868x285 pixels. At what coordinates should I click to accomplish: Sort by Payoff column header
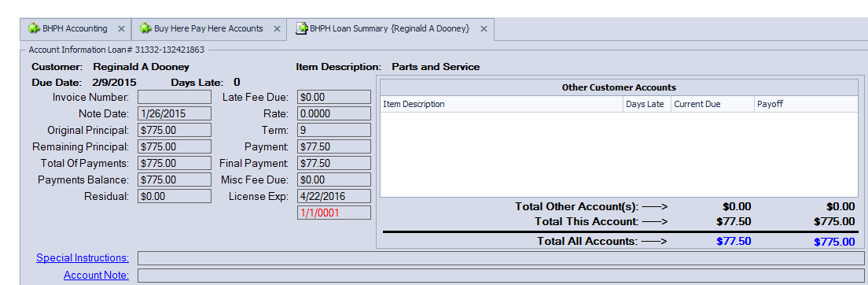click(805, 104)
